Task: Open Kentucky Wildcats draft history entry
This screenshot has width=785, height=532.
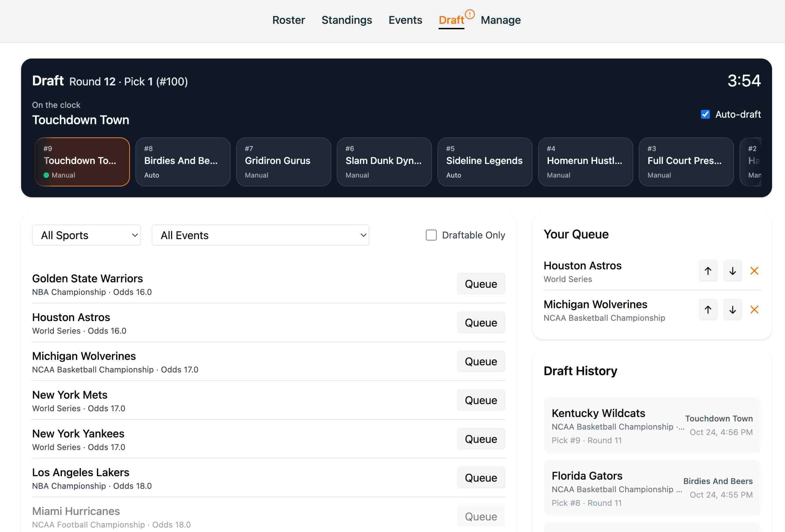Action: click(x=652, y=425)
